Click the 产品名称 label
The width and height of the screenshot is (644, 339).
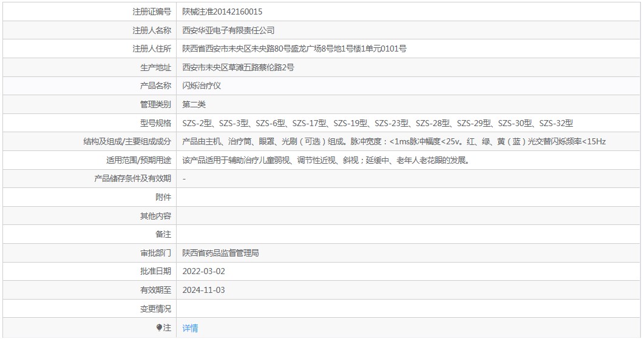[155, 86]
